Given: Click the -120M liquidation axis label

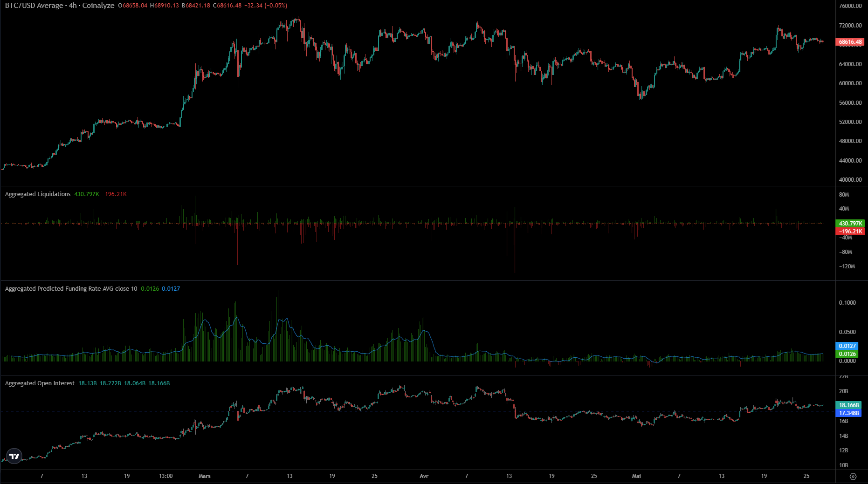Looking at the screenshot, I should (x=847, y=266).
